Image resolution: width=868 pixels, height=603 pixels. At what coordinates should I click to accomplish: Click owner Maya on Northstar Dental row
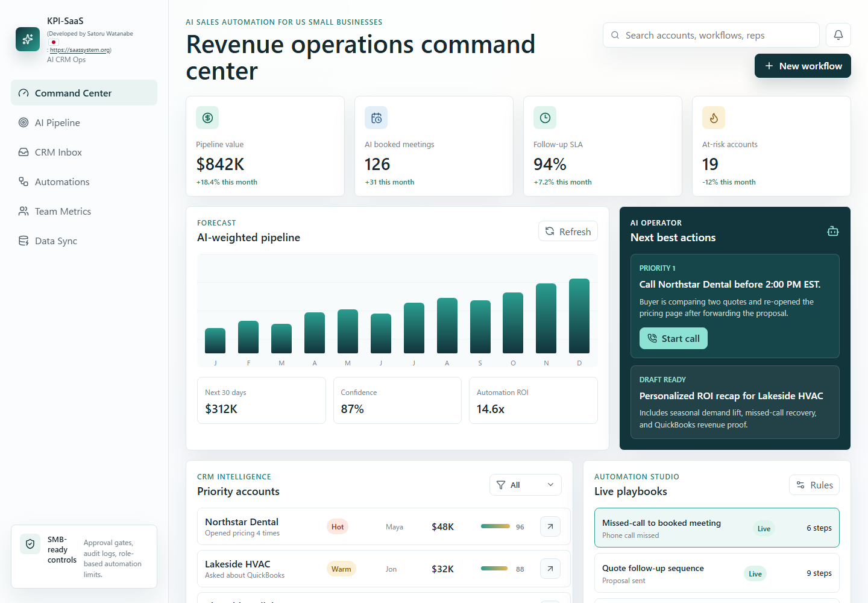pos(394,526)
